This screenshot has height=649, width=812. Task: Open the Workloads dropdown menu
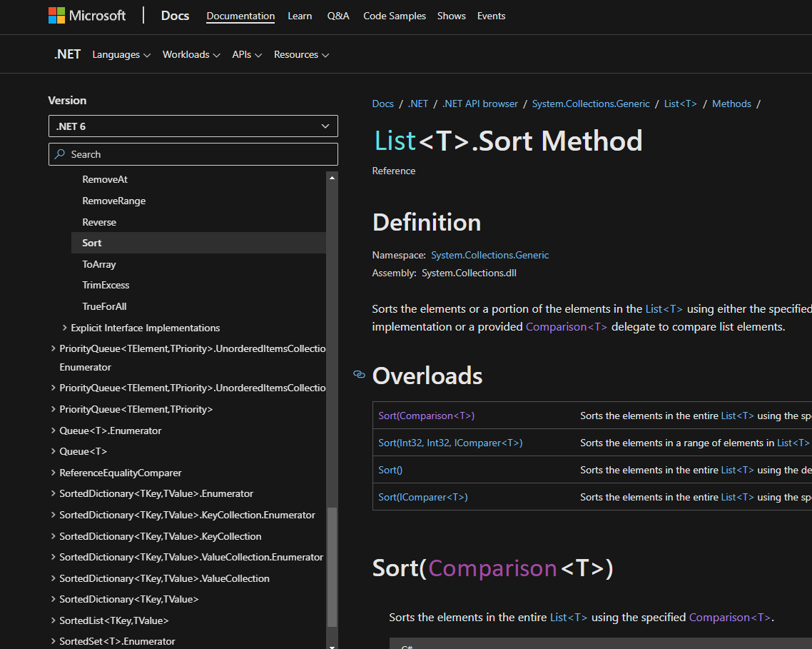pos(191,54)
